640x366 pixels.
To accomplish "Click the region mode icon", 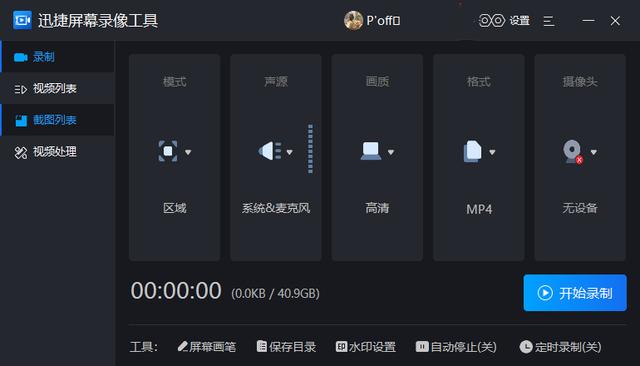I will point(168,151).
